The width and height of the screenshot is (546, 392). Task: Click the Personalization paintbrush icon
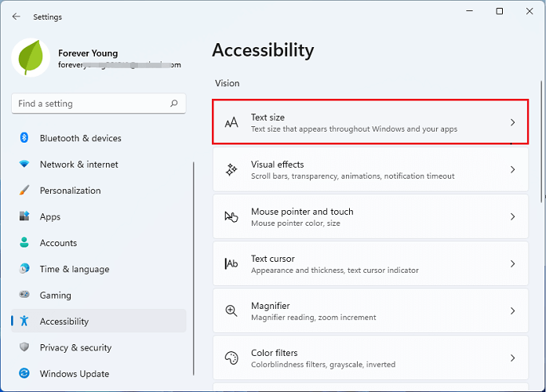pyautogui.click(x=24, y=191)
